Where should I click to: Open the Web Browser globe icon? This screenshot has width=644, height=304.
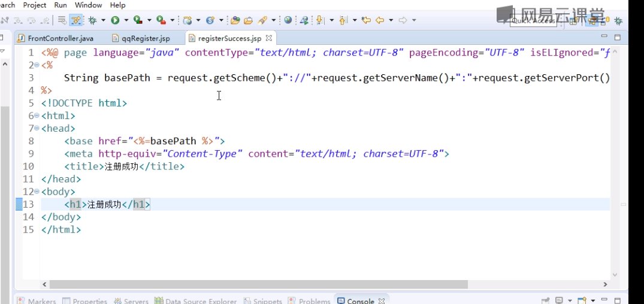click(288, 20)
